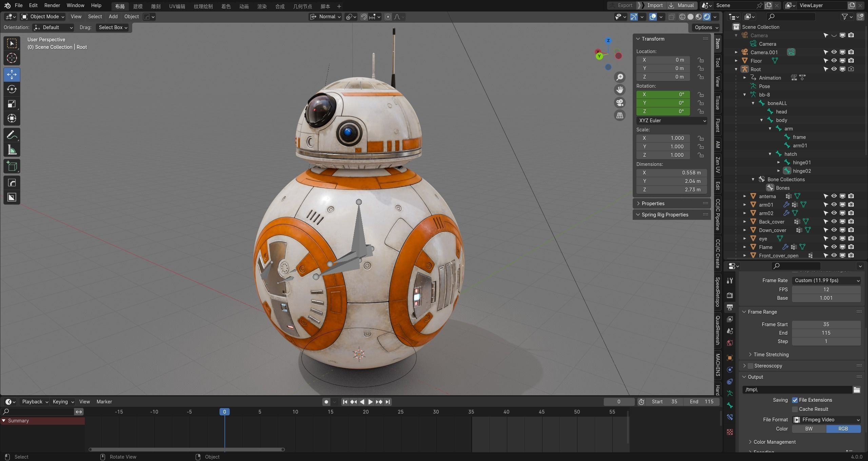Click the Zoom viewport magnifier icon

coord(620,77)
